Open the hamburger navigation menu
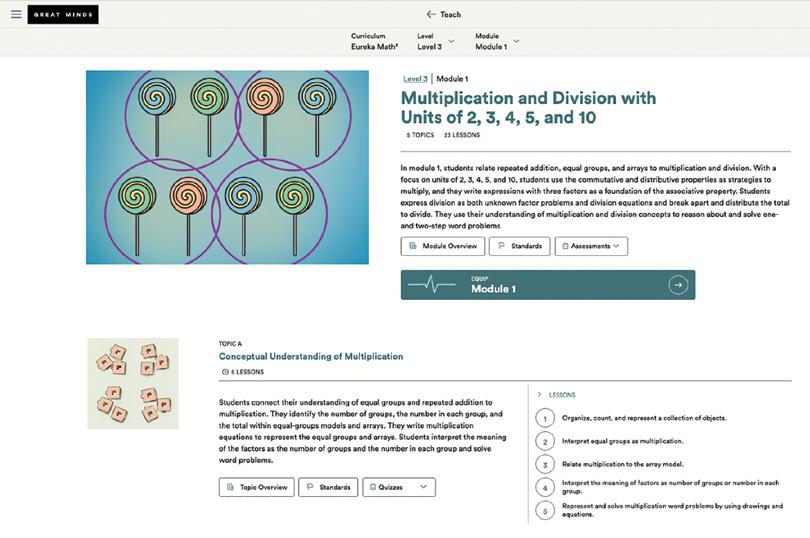 pyautogui.click(x=17, y=14)
